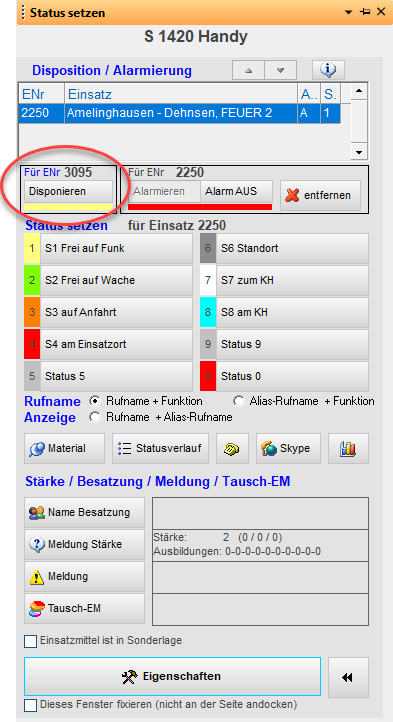Move selection up with triangle button
Image resolution: width=393 pixels, height=722 pixels.
(249, 70)
